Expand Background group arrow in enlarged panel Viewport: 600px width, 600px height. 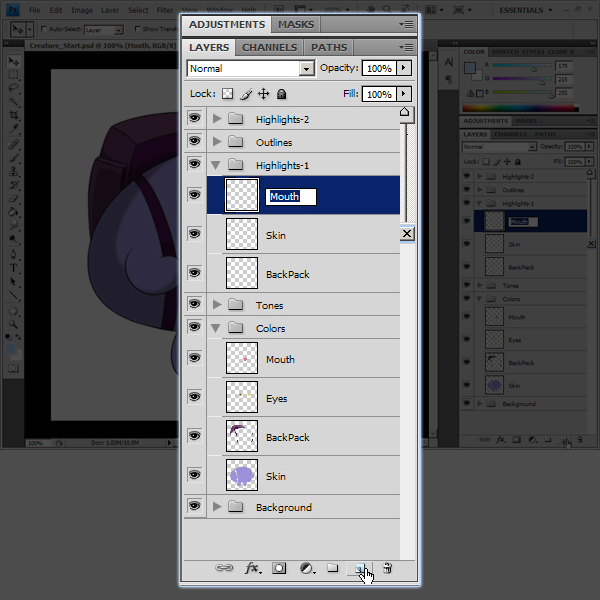click(x=217, y=507)
